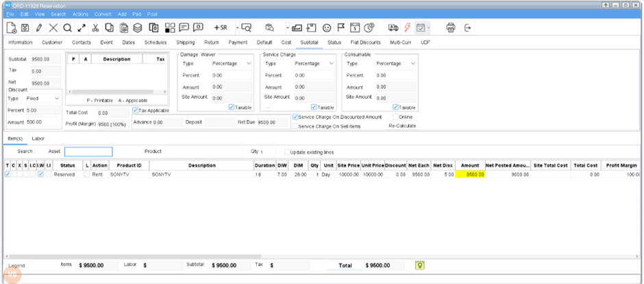Click the printer icon in toolbar

[x=451, y=28]
